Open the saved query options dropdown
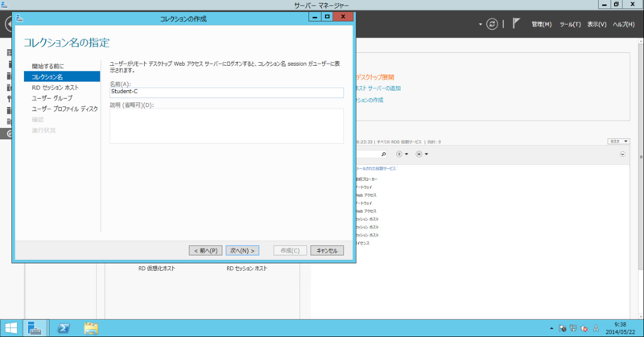The width and height of the screenshot is (644, 337). pos(422,154)
